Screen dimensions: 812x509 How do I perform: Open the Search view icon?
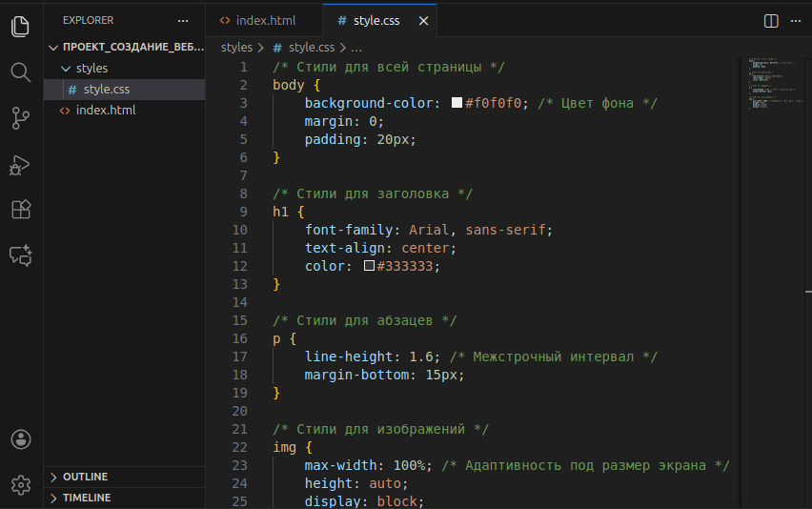point(21,71)
